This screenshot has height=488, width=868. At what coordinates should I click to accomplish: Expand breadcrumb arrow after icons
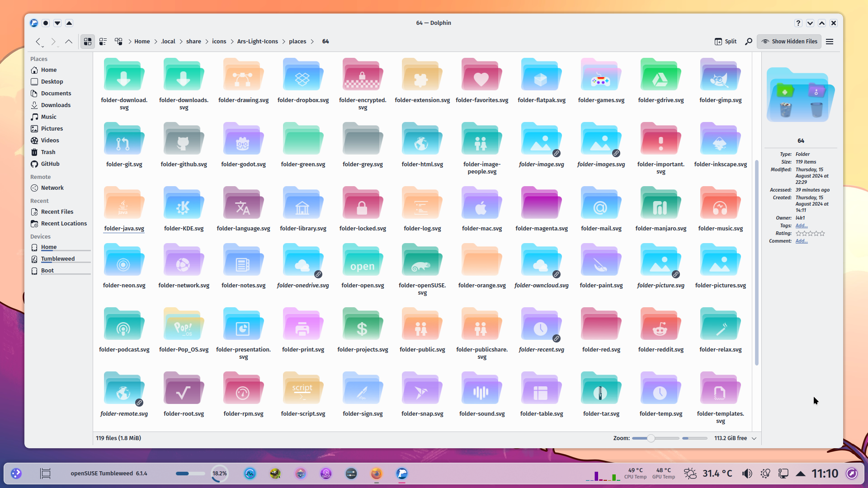coord(232,42)
